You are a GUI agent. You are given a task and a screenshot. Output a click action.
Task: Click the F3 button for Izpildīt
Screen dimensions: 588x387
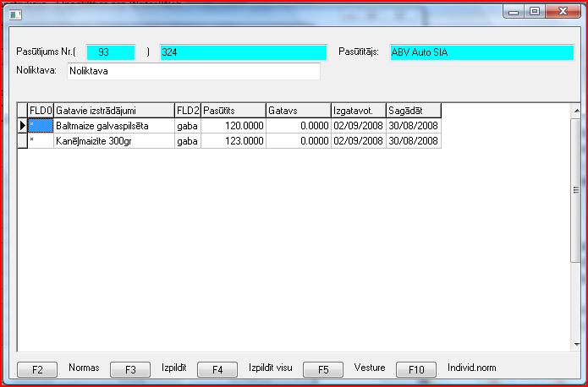[x=129, y=369]
